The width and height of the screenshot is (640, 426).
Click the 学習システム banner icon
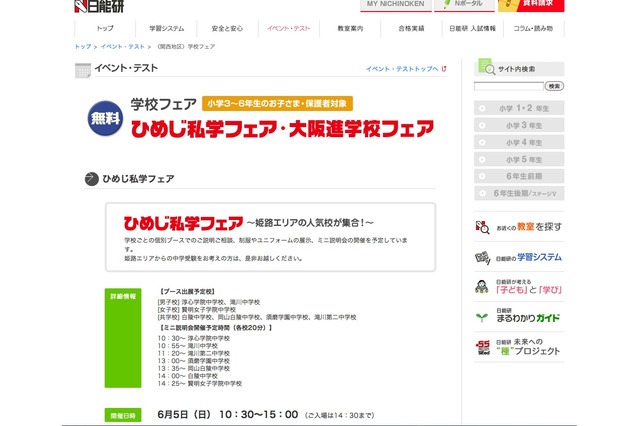point(482,258)
